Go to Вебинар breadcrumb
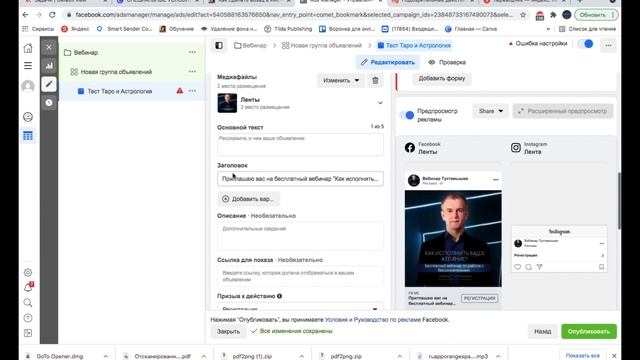The image size is (640, 360). coord(250,45)
